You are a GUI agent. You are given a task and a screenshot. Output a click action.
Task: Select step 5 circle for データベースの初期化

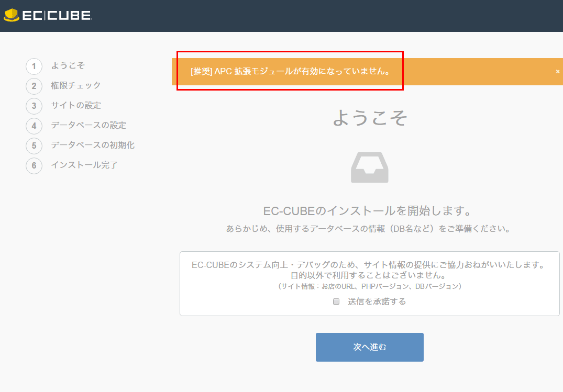[34, 145]
